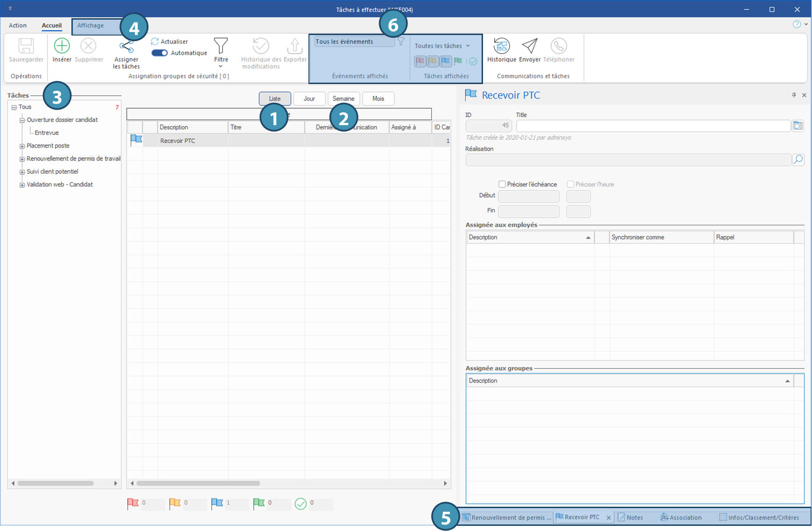Open the Toutes les tâches dropdown

click(442, 46)
